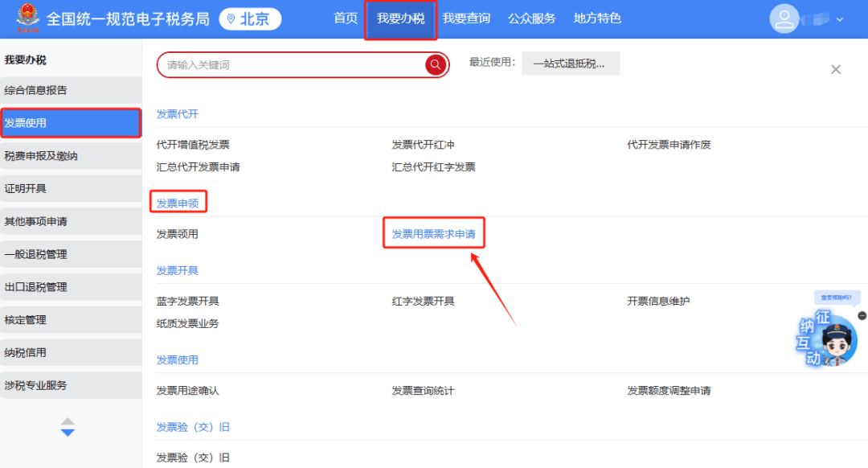Image resolution: width=868 pixels, height=468 pixels.
Task: Open the user avatar menu
Action: pyautogui.click(x=784, y=18)
